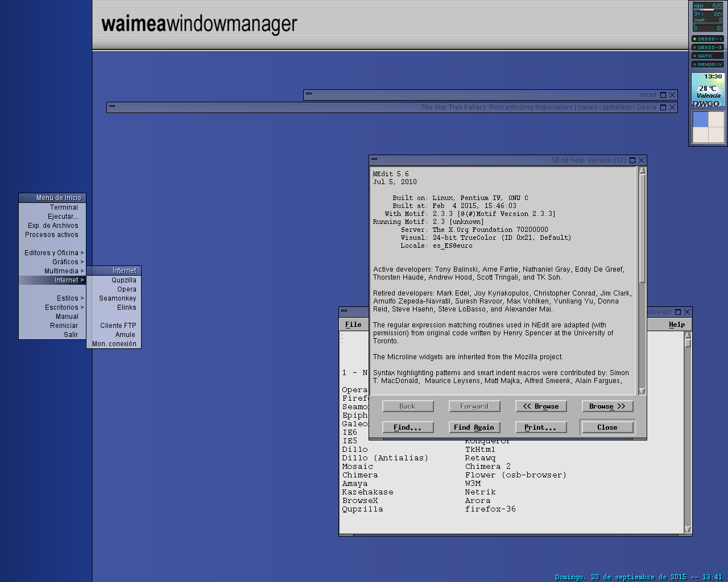Image resolution: width=728 pixels, height=582 pixels.
Task: Click the 'Flower (osb-browser)' line
Action: click(516, 475)
